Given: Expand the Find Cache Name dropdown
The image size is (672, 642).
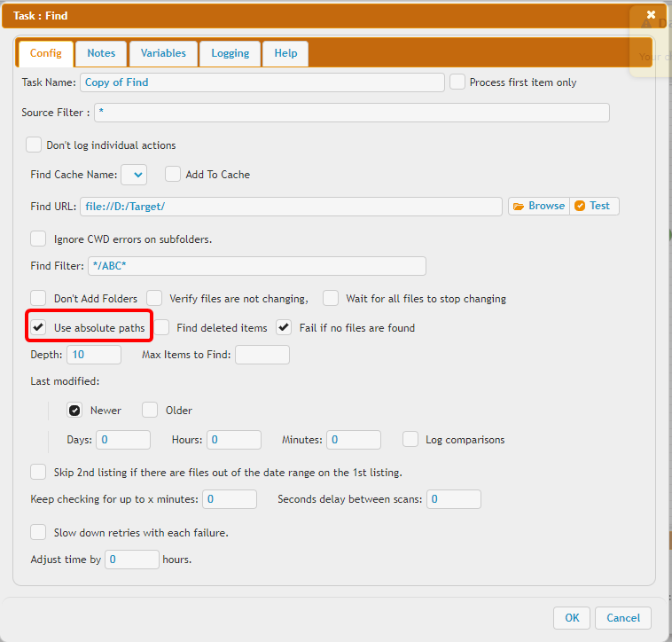Looking at the screenshot, I should click(x=134, y=175).
